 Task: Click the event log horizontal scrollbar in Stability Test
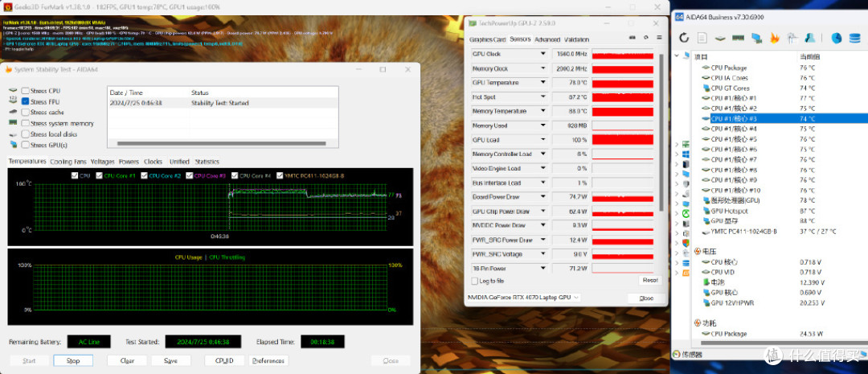pyautogui.click(x=222, y=144)
